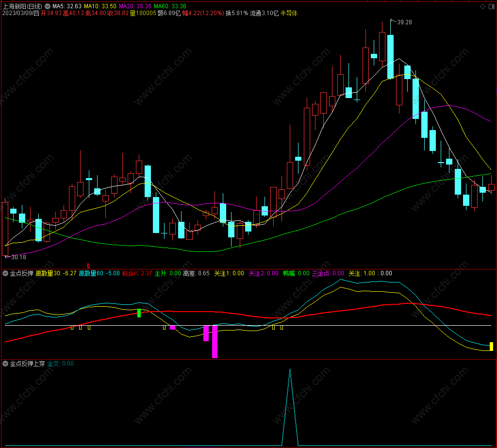This screenshot has height=448, width=497.
Task: Click the 量180005 volume value
Action: [143, 13]
